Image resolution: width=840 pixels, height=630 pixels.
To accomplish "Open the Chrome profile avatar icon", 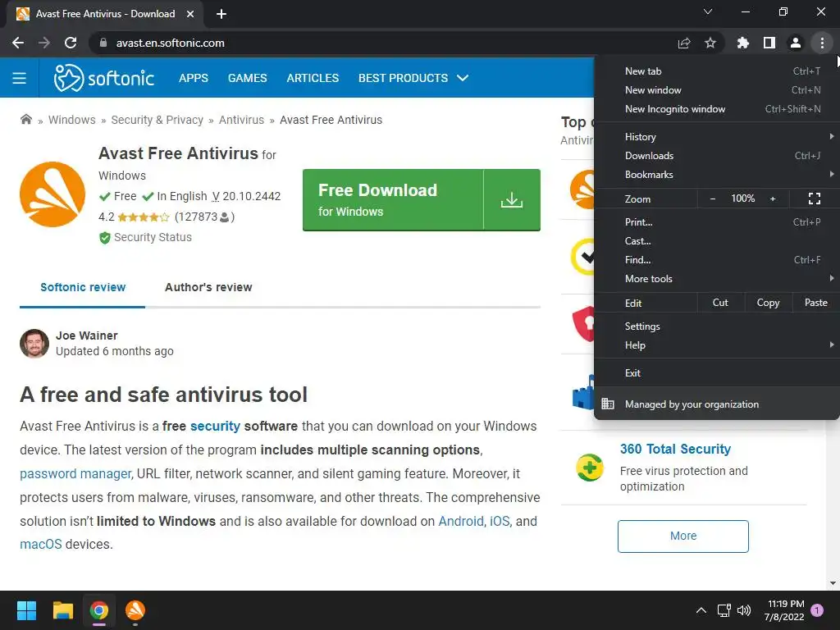I will (796, 43).
